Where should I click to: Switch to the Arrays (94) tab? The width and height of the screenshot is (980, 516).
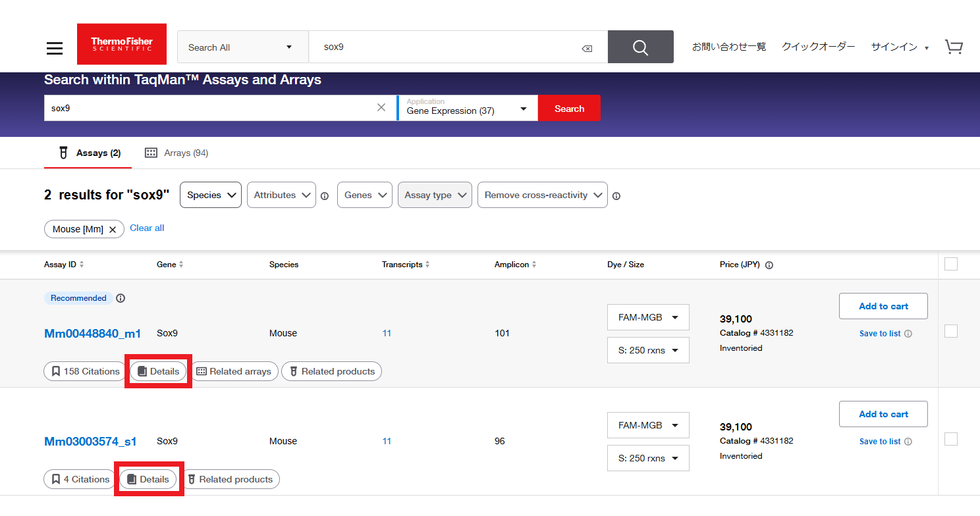coord(177,153)
